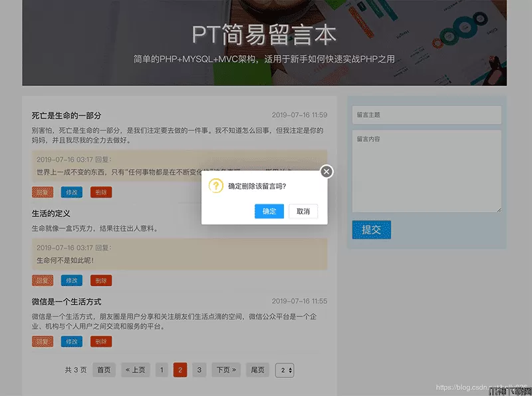The image size is (532, 396).
Task: Go to previous page « 上页
Action: [136, 370]
